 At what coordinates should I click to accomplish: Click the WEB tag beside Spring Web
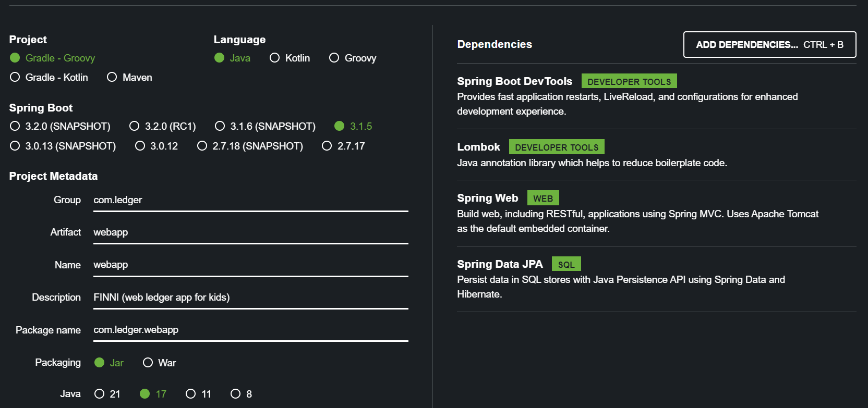543,198
